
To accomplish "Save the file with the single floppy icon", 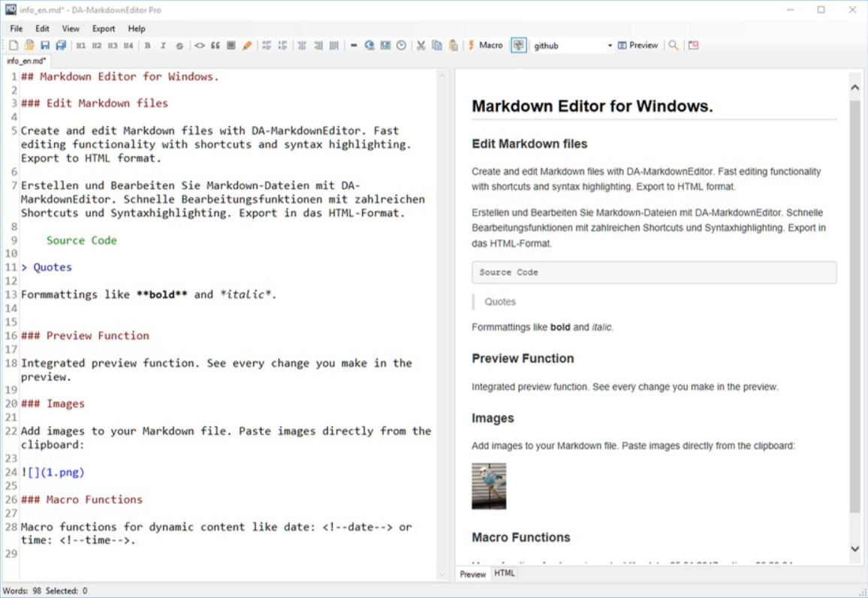I will pos(45,45).
